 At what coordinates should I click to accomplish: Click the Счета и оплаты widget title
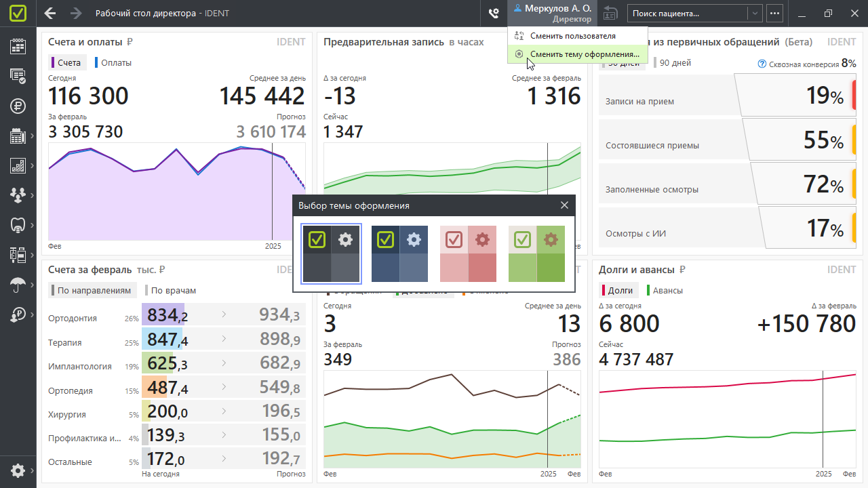(x=85, y=42)
